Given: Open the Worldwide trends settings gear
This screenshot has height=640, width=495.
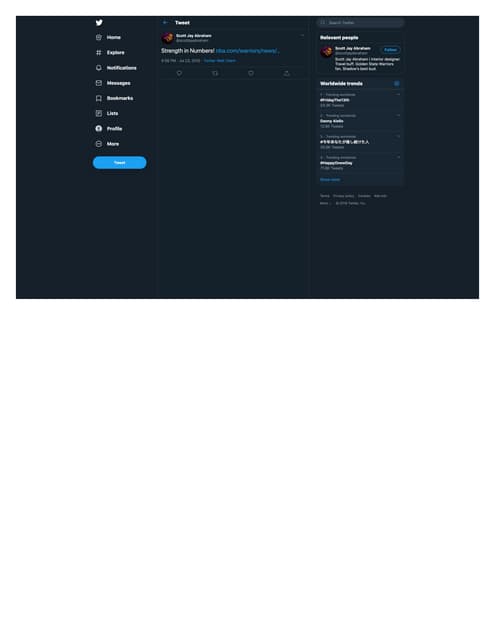Looking at the screenshot, I should tap(397, 84).
